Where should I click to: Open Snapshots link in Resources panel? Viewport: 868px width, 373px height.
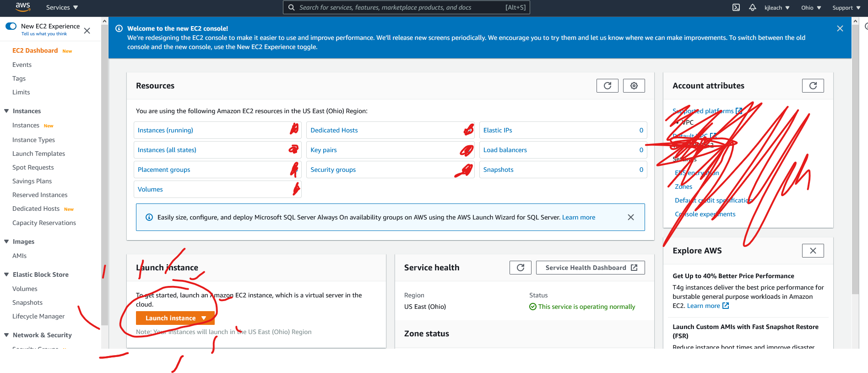point(498,170)
